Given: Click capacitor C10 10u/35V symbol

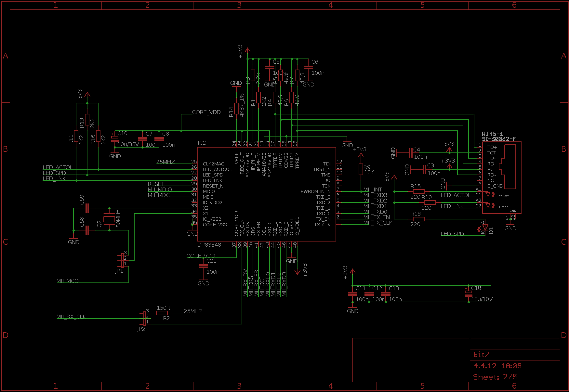Looking at the screenshot, I should tap(115, 139).
